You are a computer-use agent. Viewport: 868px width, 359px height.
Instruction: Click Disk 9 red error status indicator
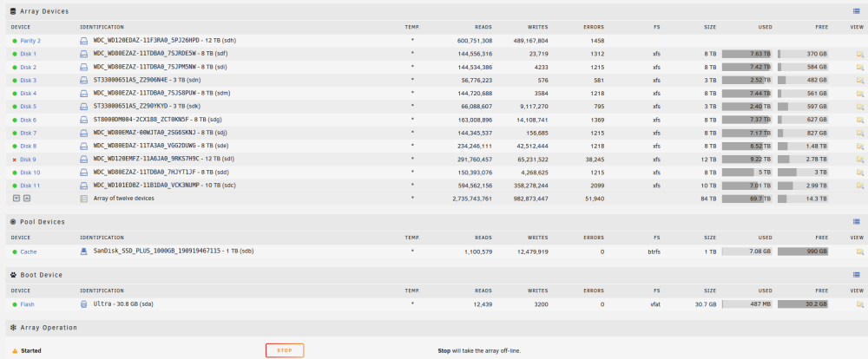tap(15, 160)
